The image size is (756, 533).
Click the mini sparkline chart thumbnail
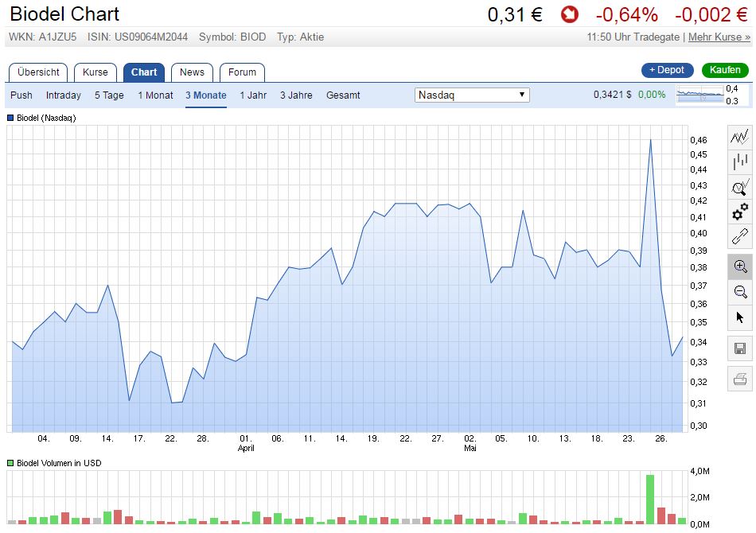tap(700, 95)
